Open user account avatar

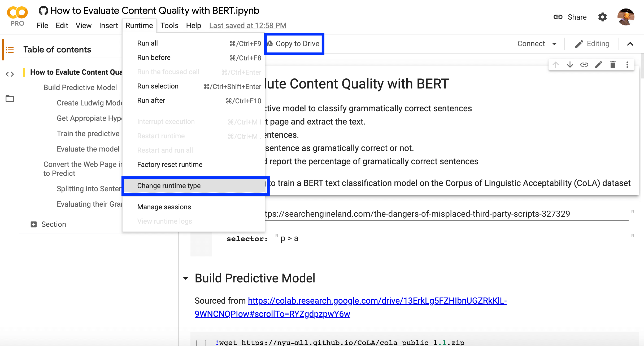point(626,17)
